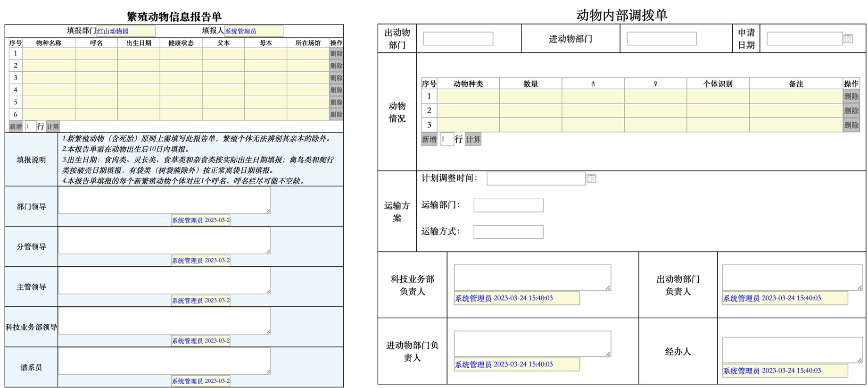The image size is (868, 388).
Task: Click the 谱系员 comment textarea
Action: coord(165,362)
